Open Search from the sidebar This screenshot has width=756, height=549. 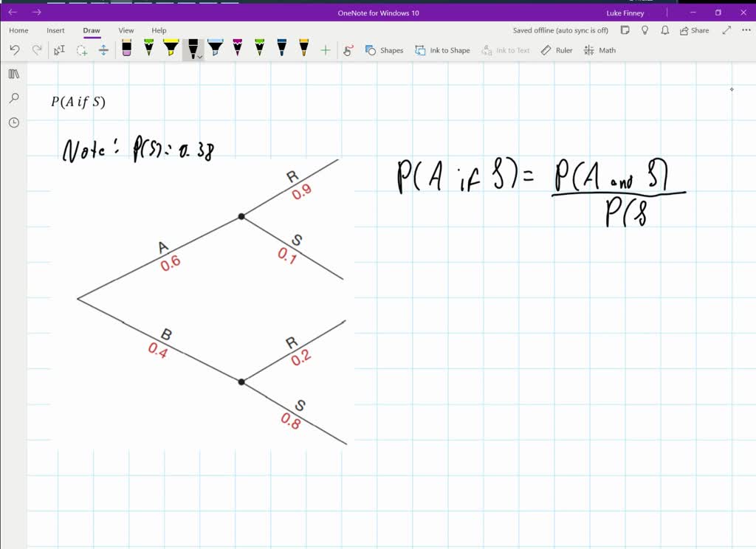[13, 97]
